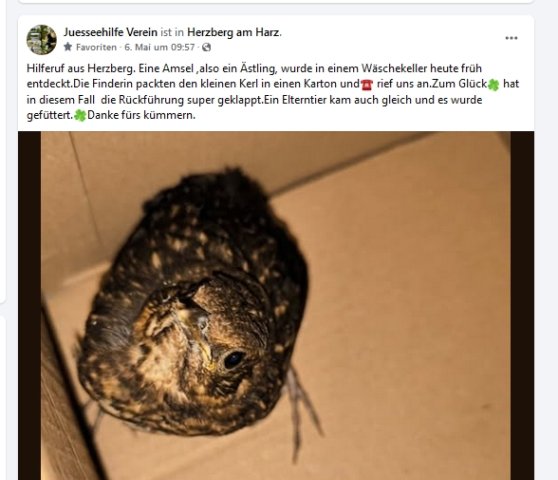Open the Juesseehilfe Verein page link
The width and height of the screenshot is (558, 480).
(110, 32)
